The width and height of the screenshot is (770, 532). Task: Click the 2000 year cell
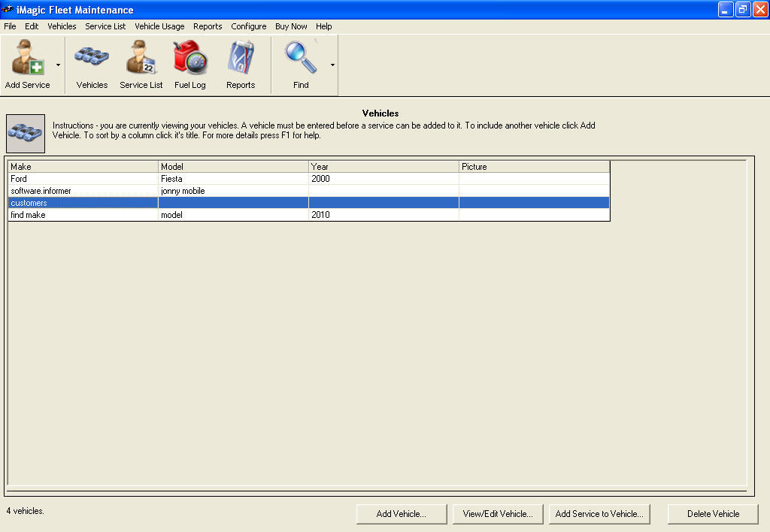[383, 179]
